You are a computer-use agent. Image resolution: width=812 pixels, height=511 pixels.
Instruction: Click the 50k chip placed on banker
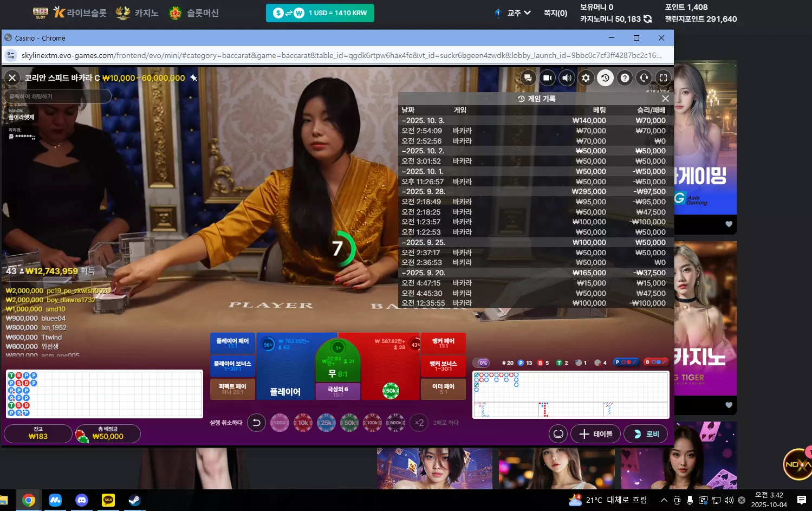click(391, 391)
